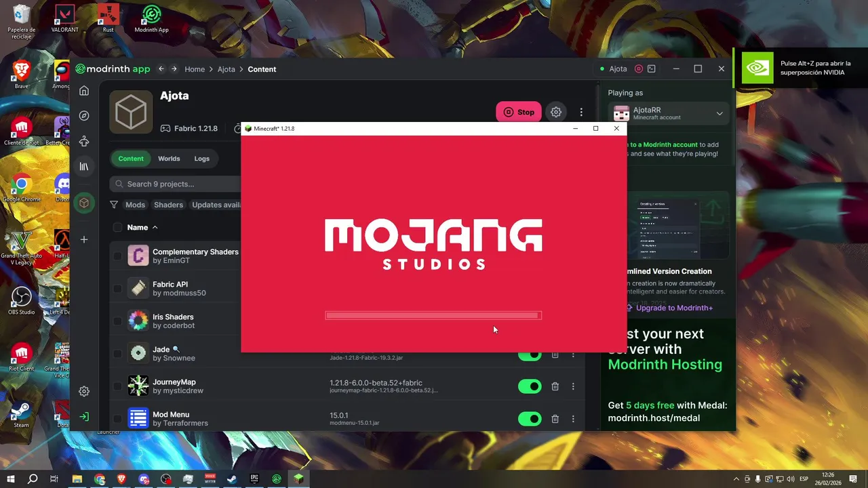Expand the AjotaRR account dropdown

pos(719,113)
